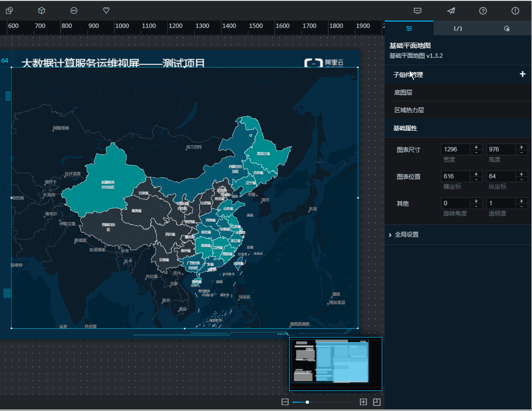Image resolution: width=532 pixels, height=411 pixels.
Task: Click the zoom slider at the bottom
Action: 307,402
